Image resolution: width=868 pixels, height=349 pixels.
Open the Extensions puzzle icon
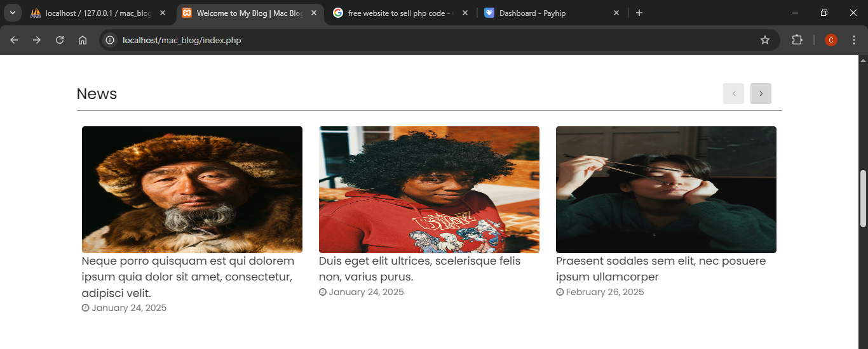click(x=797, y=40)
